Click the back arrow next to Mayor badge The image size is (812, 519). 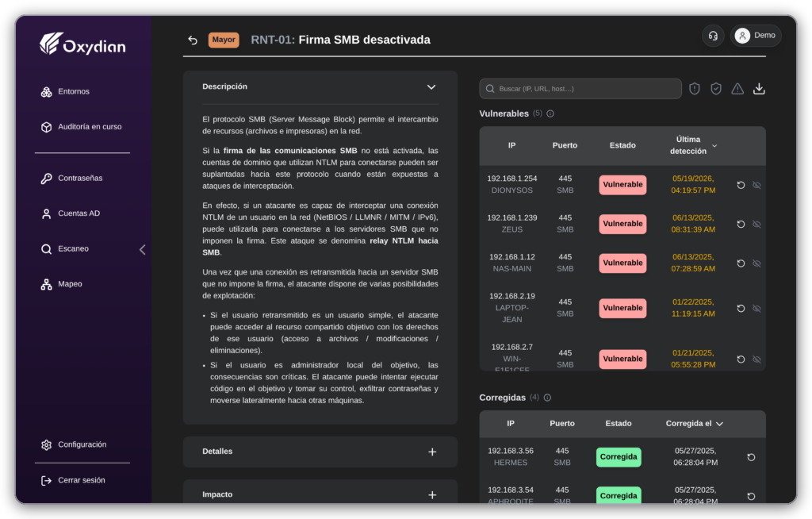[x=193, y=40]
